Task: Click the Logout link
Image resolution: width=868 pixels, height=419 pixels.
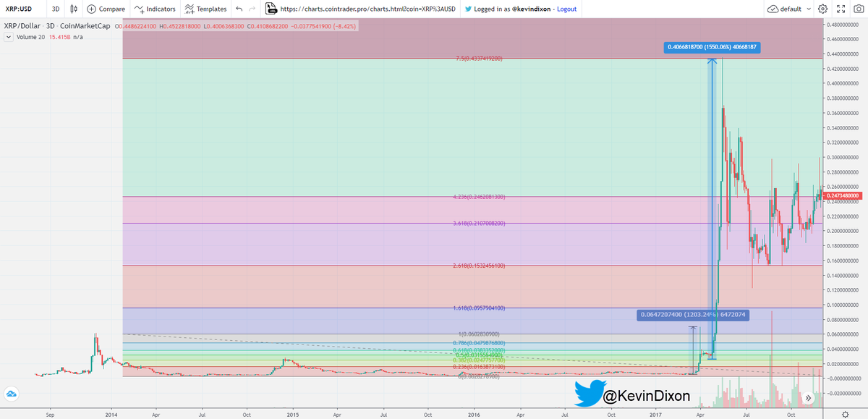Action: pyautogui.click(x=566, y=9)
